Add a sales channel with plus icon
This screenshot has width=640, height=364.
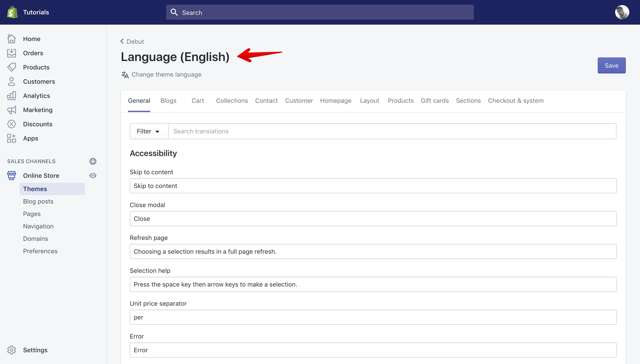(93, 161)
